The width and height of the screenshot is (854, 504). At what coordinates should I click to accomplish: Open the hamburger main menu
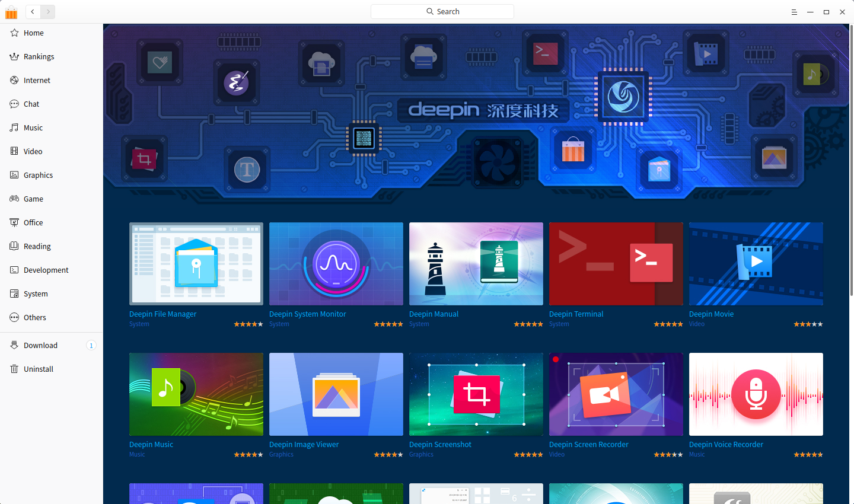(794, 12)
